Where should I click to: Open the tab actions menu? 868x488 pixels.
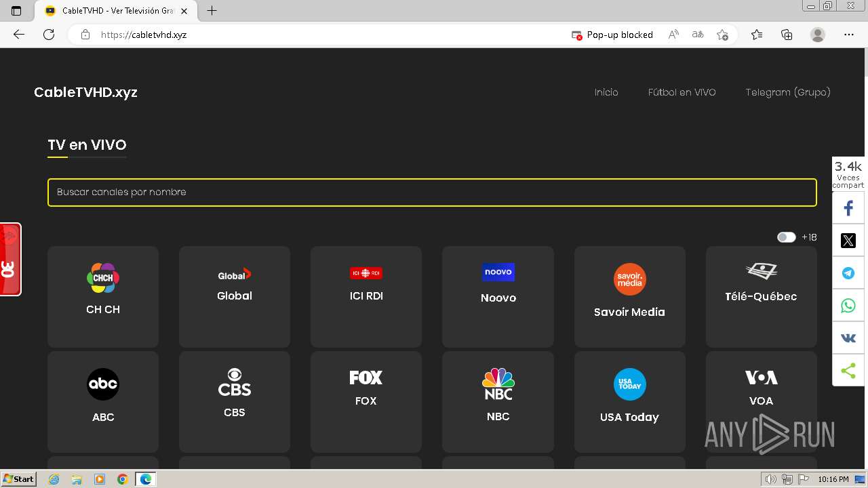pyautogui.click(x=17, y=11)
